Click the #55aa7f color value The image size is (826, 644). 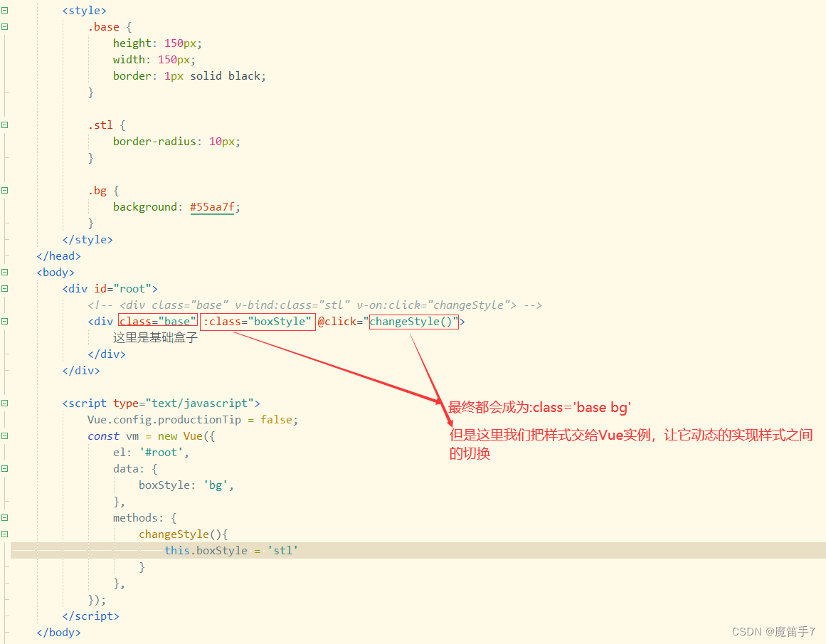212,207
